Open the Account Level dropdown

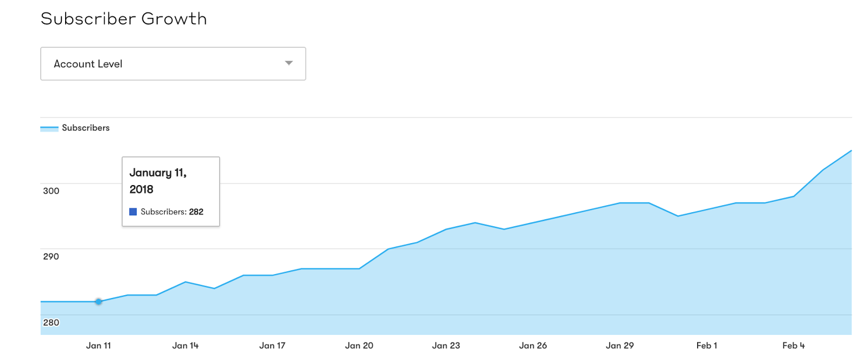point(173,64)
